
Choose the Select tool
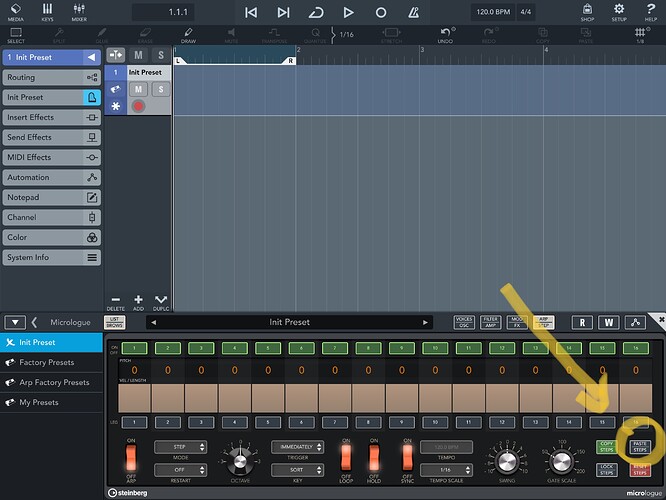pyautogui.click(x=16, y=35)
